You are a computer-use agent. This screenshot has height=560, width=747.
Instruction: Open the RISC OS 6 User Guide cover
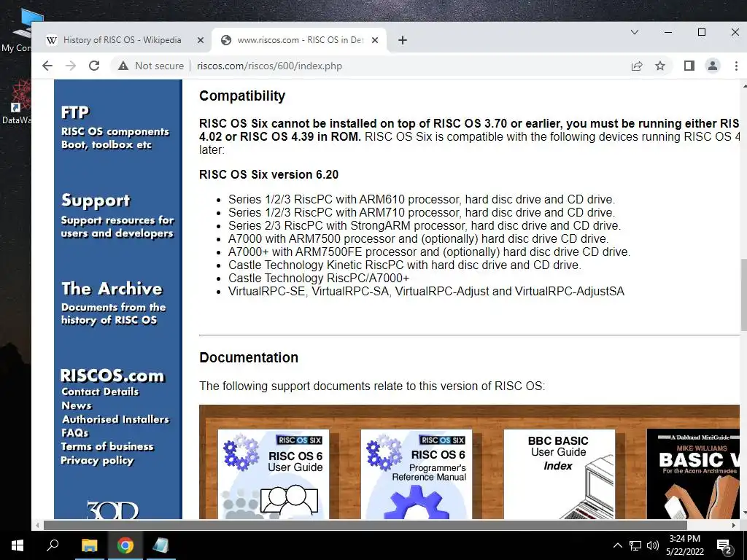coord(274,474)
